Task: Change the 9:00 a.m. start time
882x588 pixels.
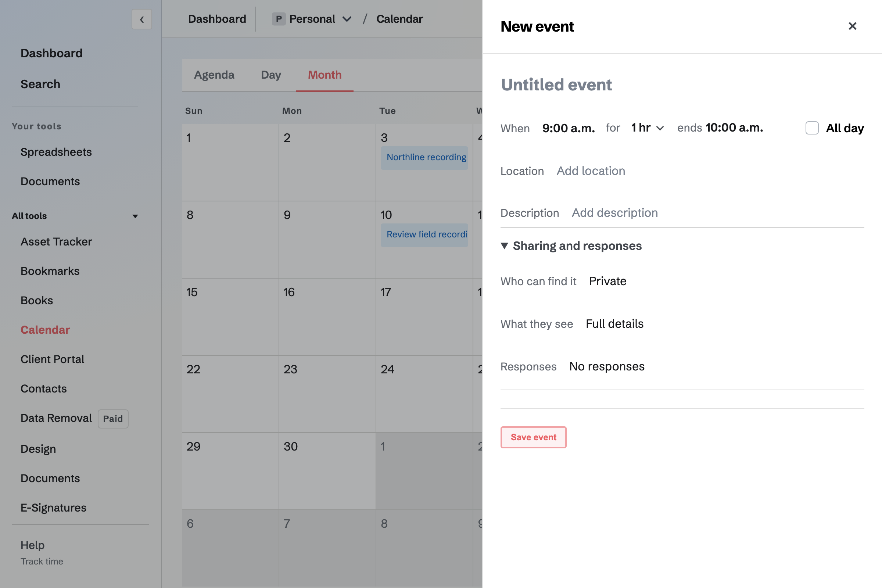Action: click(569, 128)
